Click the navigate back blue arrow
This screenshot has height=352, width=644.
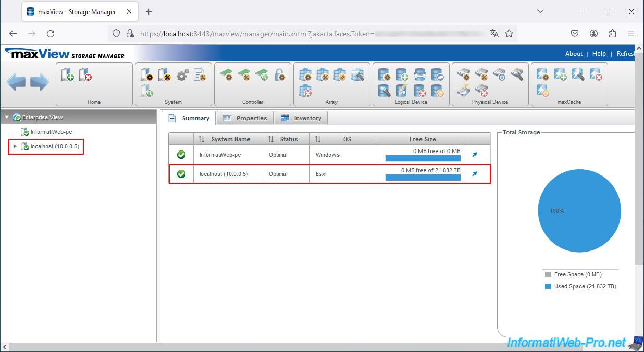pos(16,82)
